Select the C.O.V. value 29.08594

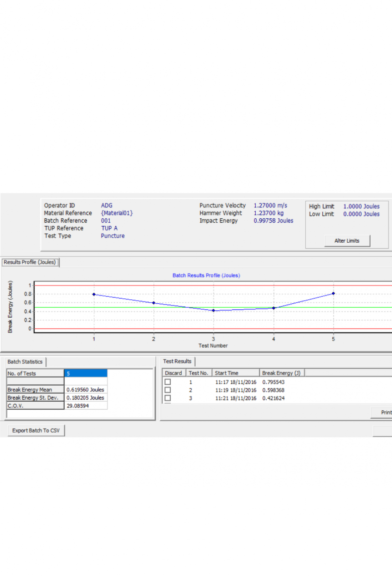pyautogui.click(x=86, y=406)
